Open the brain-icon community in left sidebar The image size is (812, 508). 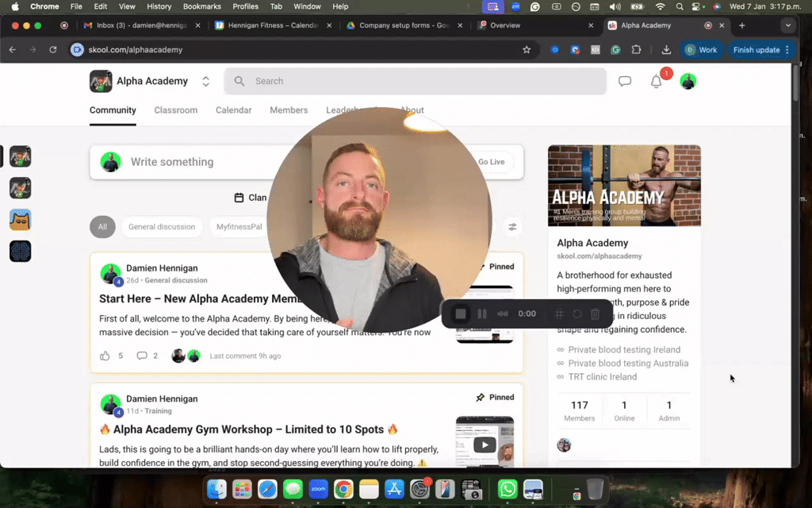20,252
